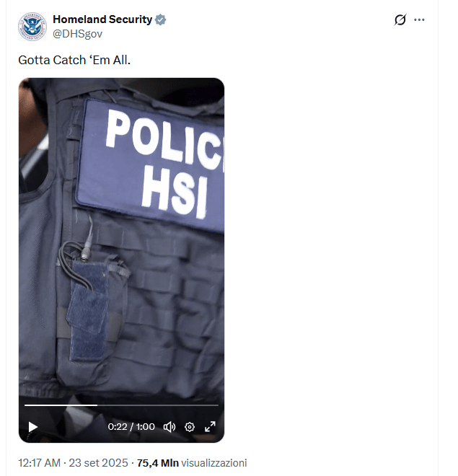The width and height of the screenshot is (458, 476).
Task: Click the end of played progress segment
Action: (x=97, y=405)
